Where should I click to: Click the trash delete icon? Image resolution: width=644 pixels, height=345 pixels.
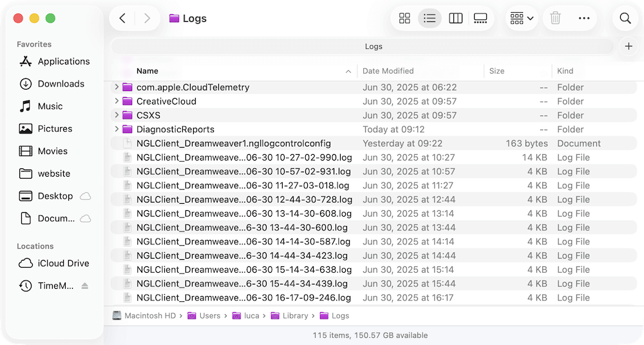click(555, 18)
